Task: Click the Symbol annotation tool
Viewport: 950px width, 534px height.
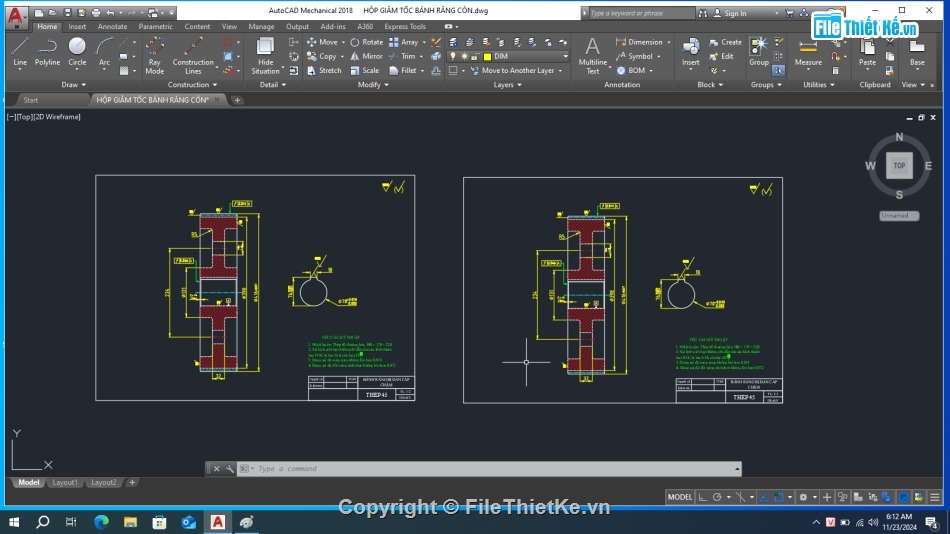Action: point(634,56)
